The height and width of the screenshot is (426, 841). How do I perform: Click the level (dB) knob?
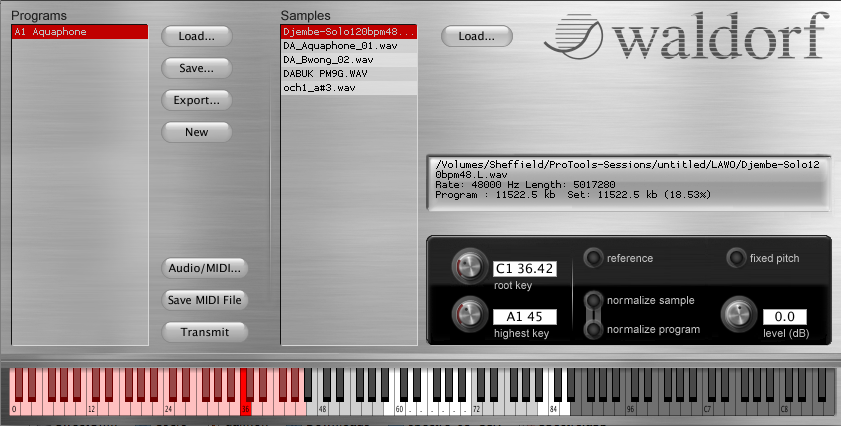tap(739, 314)
